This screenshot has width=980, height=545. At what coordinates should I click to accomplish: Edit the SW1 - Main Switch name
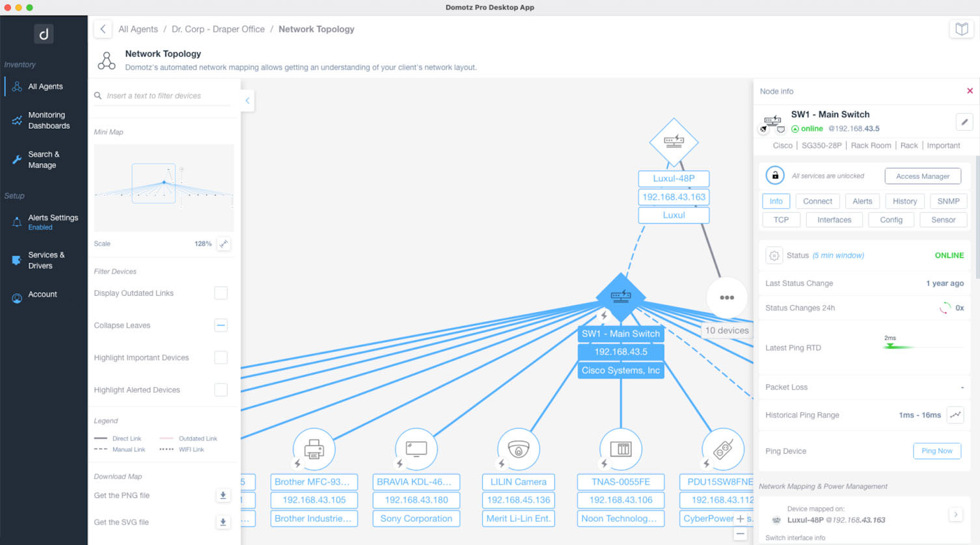964,122
